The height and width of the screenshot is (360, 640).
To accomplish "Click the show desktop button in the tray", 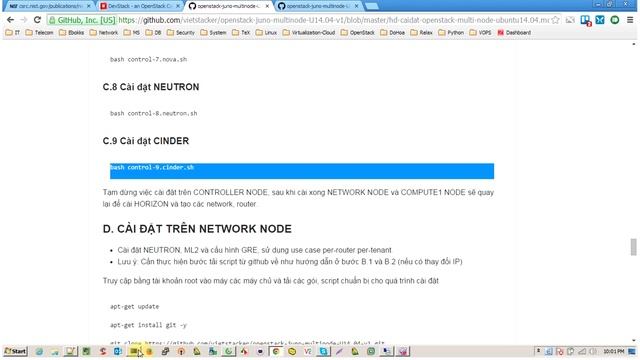I will pyautogui.click(x=632, y=351).
